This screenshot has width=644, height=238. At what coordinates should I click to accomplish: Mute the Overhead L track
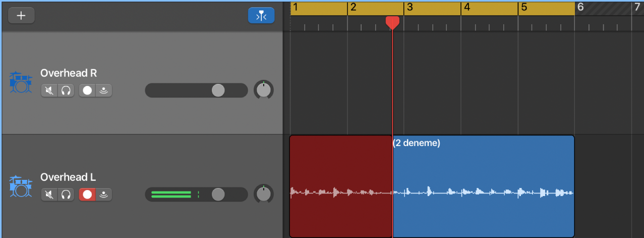49,194
